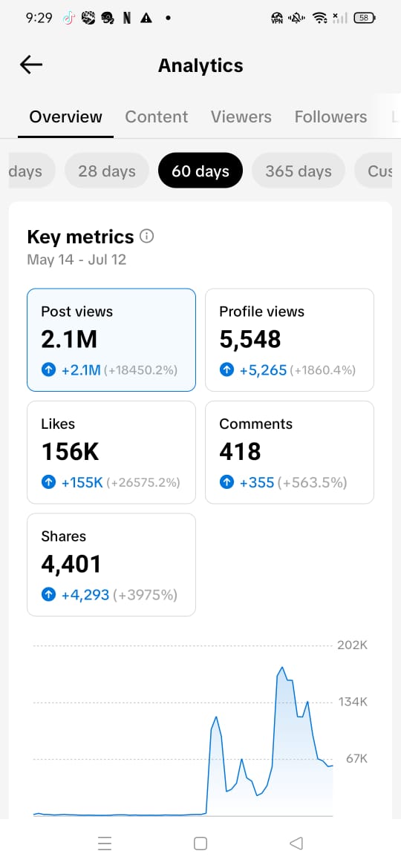Tap the May 14 - Jul 12 date range
401x868 pixels.
coord(76,260)
